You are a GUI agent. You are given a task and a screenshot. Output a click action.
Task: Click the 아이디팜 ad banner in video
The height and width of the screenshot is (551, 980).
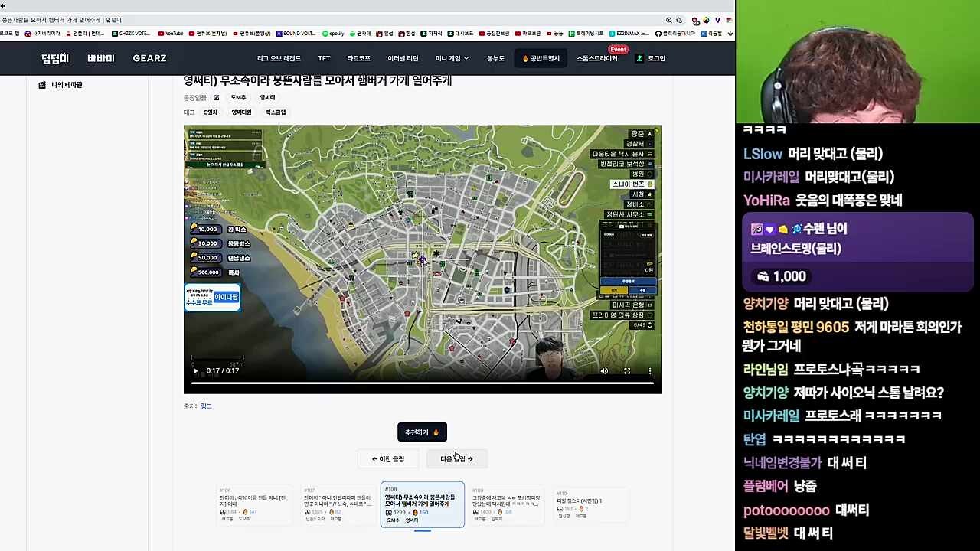coord(212,298)
